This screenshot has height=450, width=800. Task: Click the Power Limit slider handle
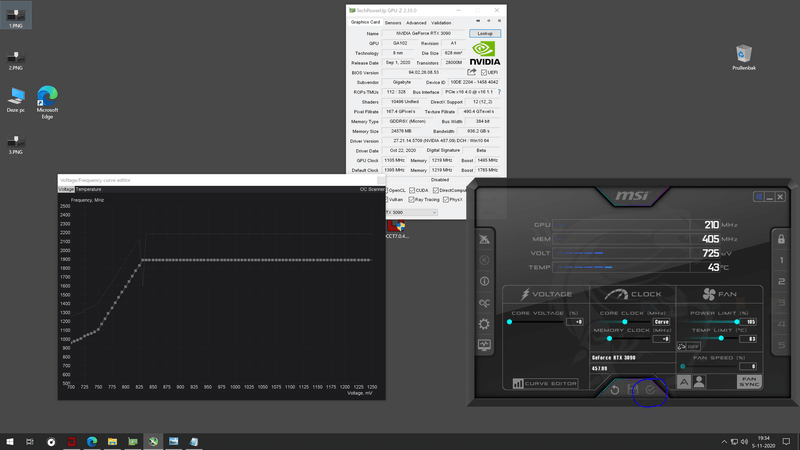tap(737, 322)
